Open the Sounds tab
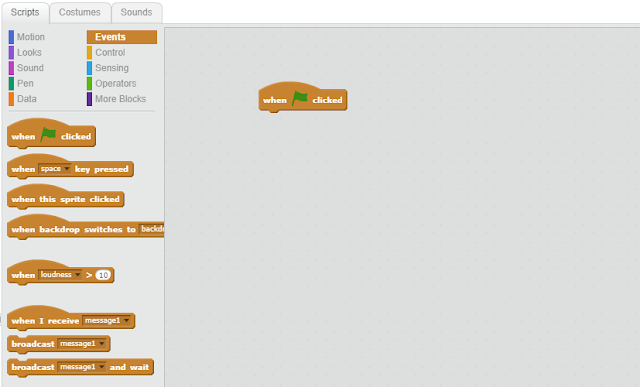 tap(136, 12)
